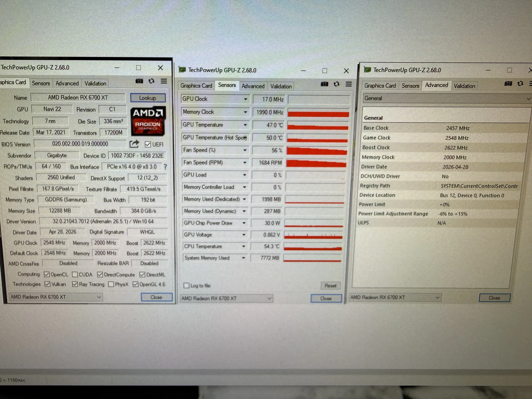Click the camera icon in the Advanced window
The height and width of the screenshot is (399, 532).
(x=508, y=83)
